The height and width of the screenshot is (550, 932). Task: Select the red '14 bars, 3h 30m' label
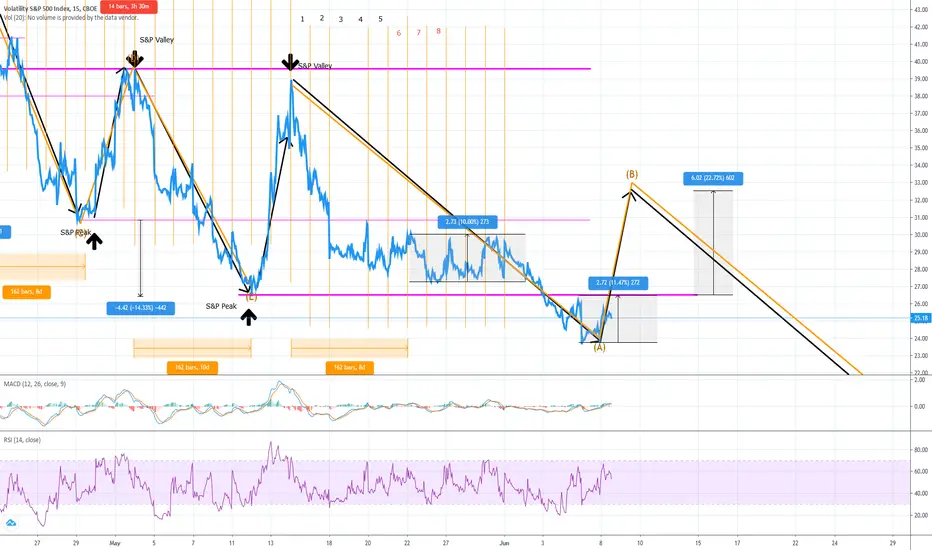[x=129, y=7]
